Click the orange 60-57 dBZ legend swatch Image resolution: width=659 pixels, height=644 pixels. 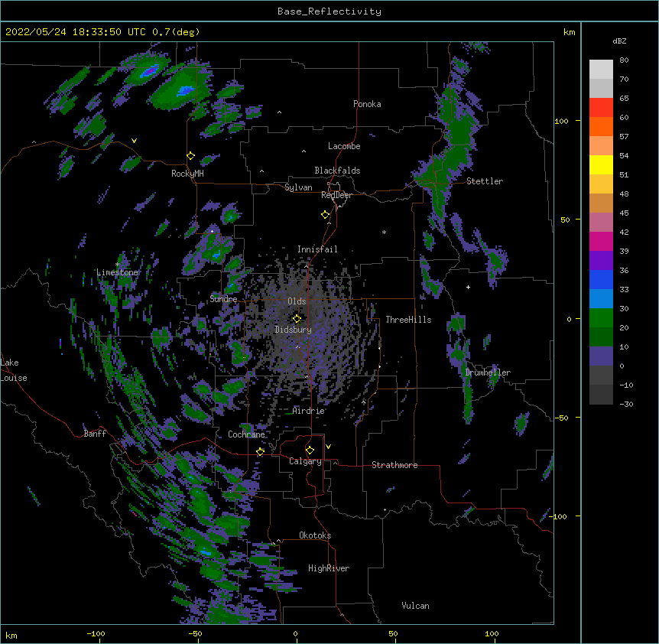pyautogui.click(x=601, y=126)
